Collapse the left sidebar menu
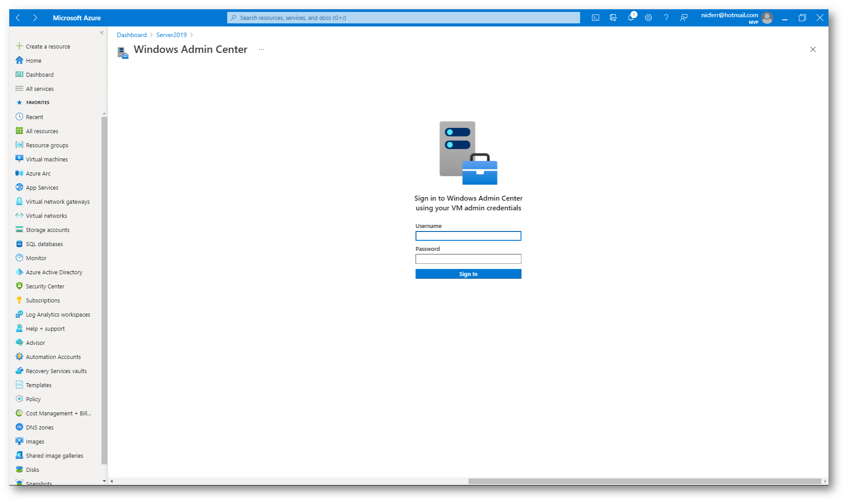Screen dimensions: 847x504 coord(102,33)
